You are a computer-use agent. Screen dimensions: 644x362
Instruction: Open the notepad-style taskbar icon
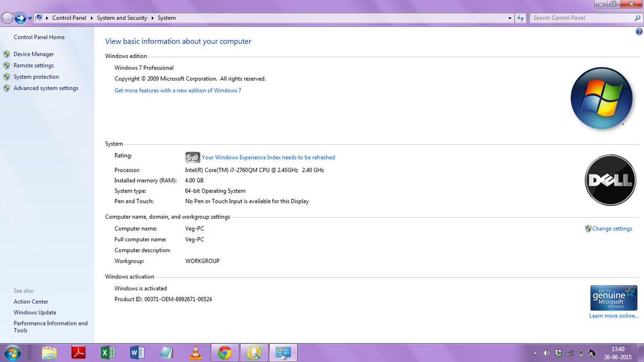(166, 352)
